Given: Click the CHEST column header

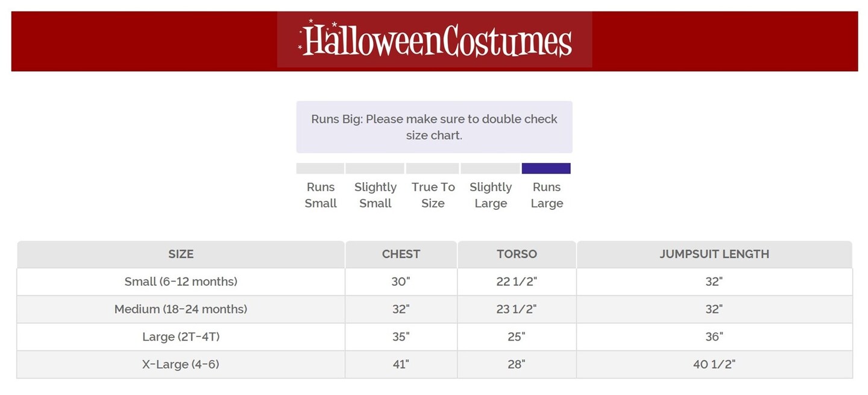Looking at the screenshot, I should (401, 254).
